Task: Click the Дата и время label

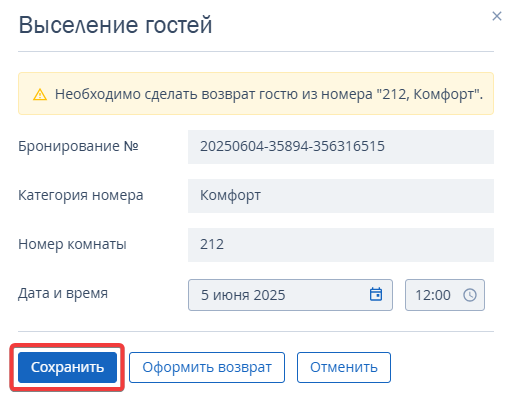Action: pos(63,293)
